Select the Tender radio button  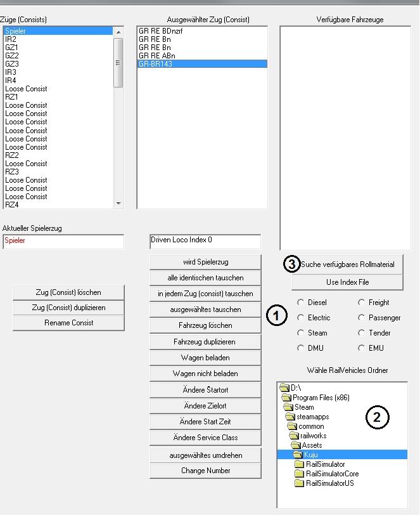(361, 333)
